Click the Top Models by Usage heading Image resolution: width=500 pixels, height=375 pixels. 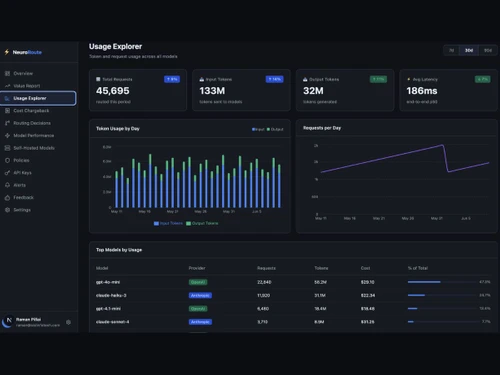(x=119, y=250)
